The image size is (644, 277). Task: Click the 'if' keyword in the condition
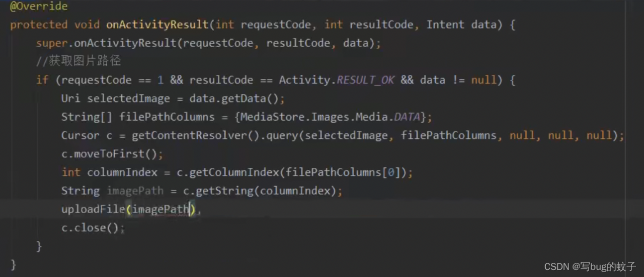pyautogui.click(x=42, y=80)
